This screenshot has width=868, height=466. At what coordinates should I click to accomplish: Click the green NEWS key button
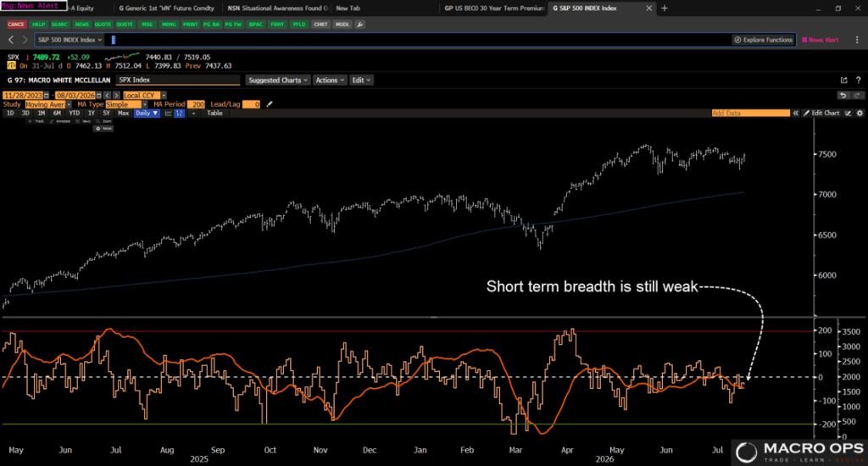(x=81, y=25)
